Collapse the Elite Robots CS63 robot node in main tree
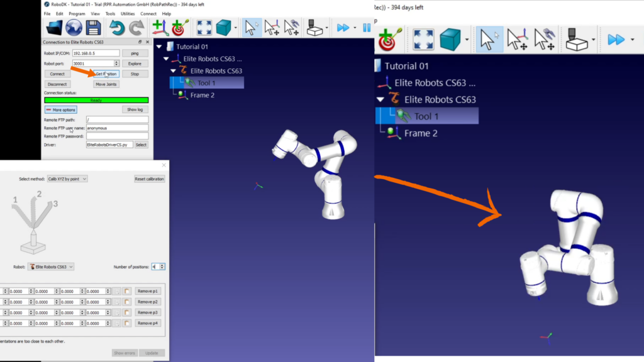The height and width of the screenshot is (362, 644). [173, 70]
